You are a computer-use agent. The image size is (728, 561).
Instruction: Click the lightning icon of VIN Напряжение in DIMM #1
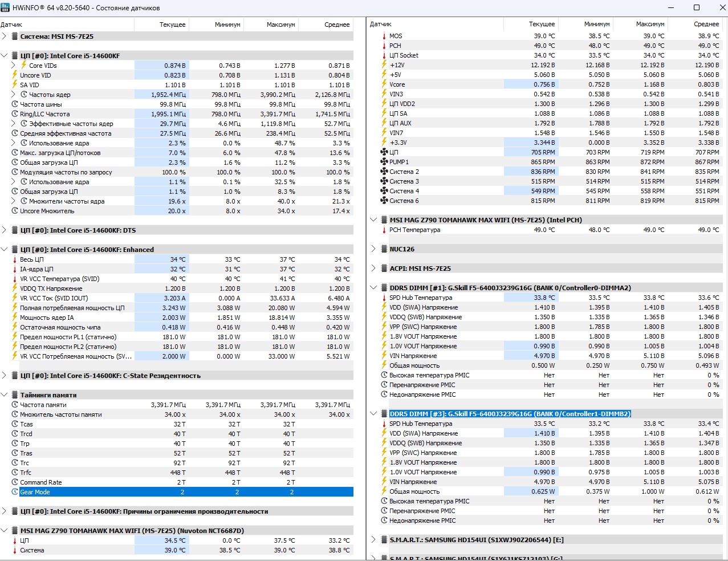tap(384, 356)
